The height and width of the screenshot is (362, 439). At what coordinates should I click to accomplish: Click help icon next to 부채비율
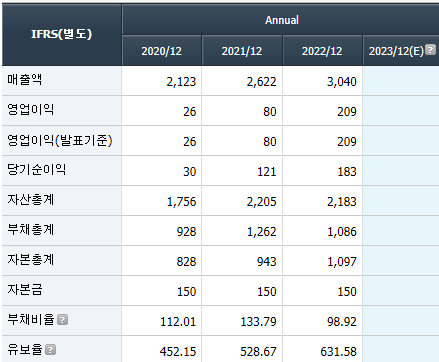(x=62, y=320)
